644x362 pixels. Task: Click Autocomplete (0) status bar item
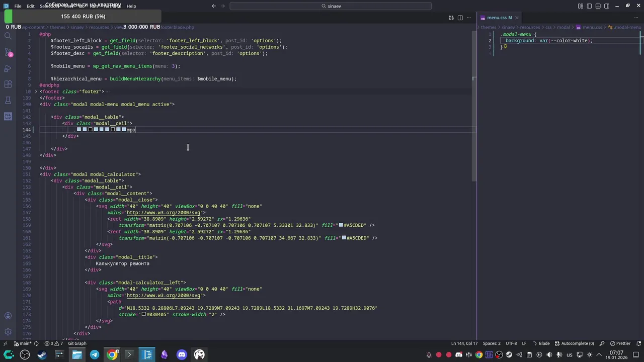click(x=575, y=343)
